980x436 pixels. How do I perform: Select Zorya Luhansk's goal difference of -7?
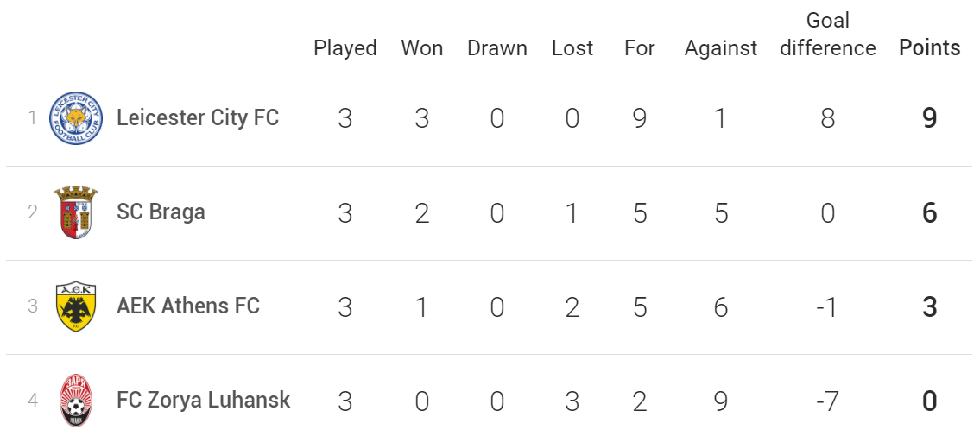pos(827,401)
